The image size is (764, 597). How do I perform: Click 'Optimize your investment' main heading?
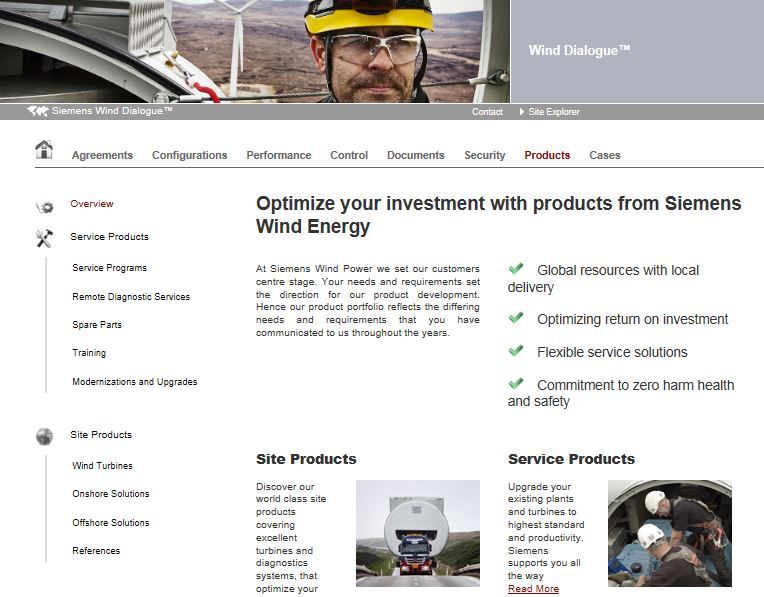[498, 215]
